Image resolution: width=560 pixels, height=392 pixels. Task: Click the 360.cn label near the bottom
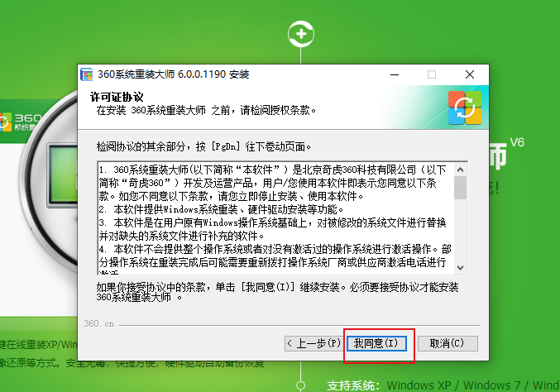(99, 324)
